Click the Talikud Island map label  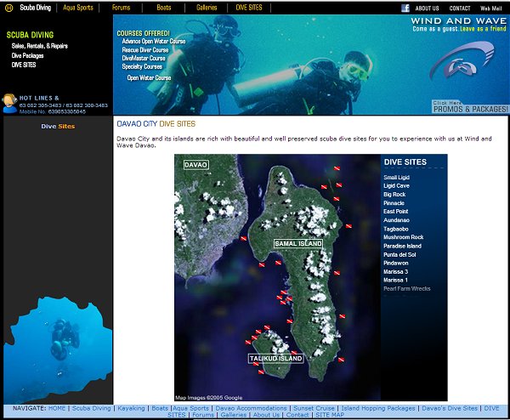[276, 359]
